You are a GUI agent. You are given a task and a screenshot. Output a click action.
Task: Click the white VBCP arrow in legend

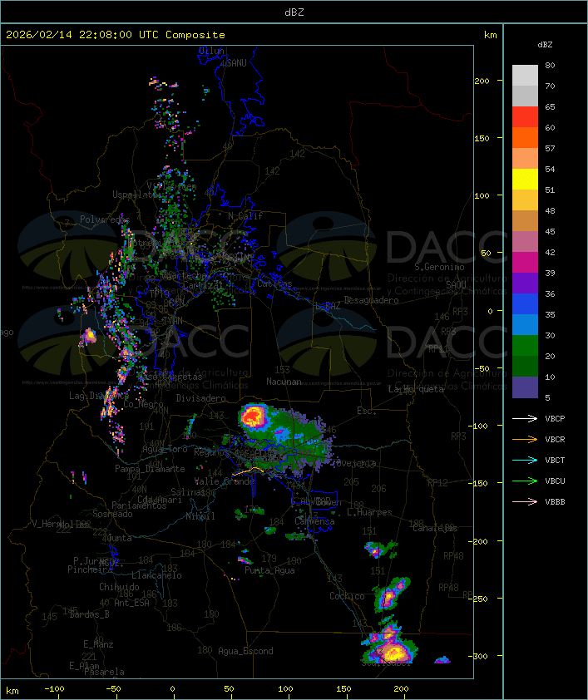coord(525,418)
